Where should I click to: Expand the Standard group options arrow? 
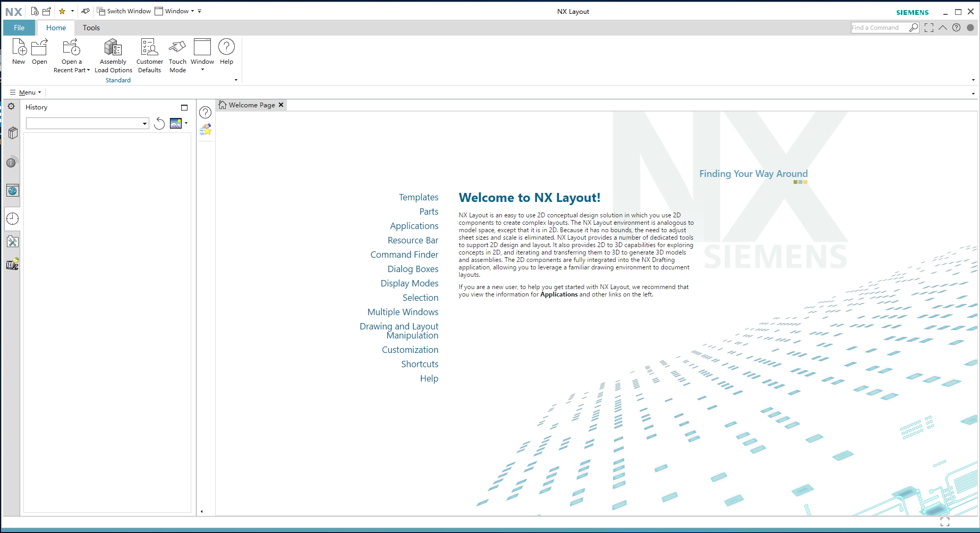tap(236, 80)
